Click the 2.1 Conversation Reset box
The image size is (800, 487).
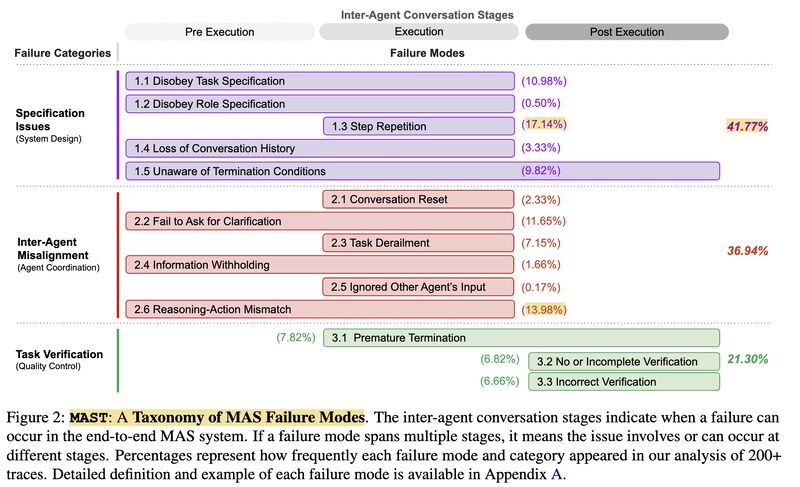click(419, 199)
